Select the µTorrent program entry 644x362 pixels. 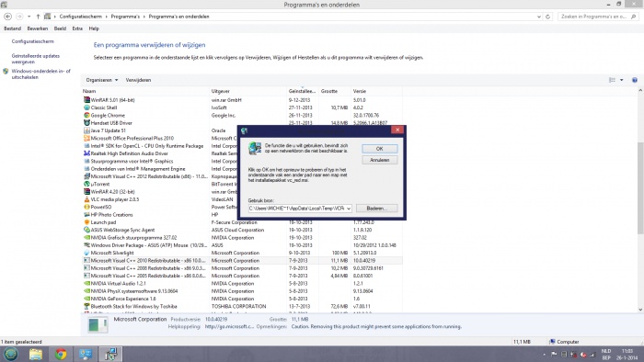(100, 184)
